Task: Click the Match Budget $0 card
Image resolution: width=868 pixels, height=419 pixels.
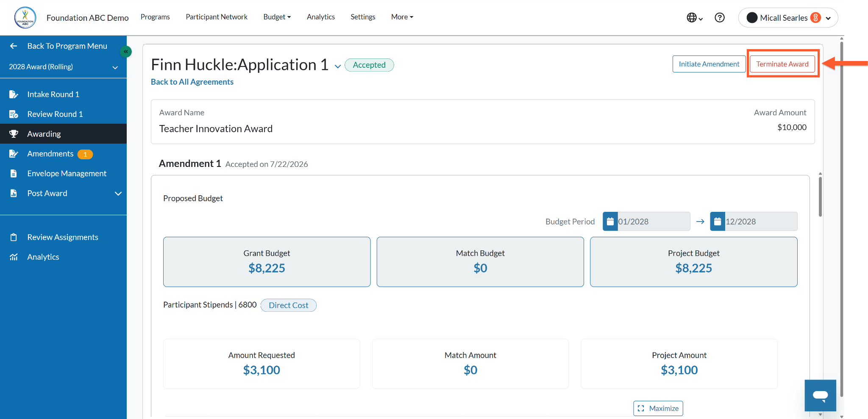Action: pos(480,262)
